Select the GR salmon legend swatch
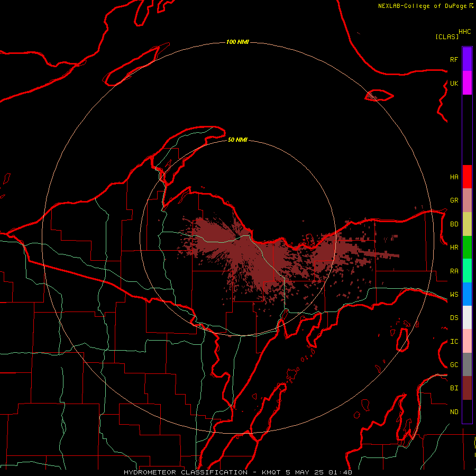Screen dimensions: 476x476 (x=467, y=200)
